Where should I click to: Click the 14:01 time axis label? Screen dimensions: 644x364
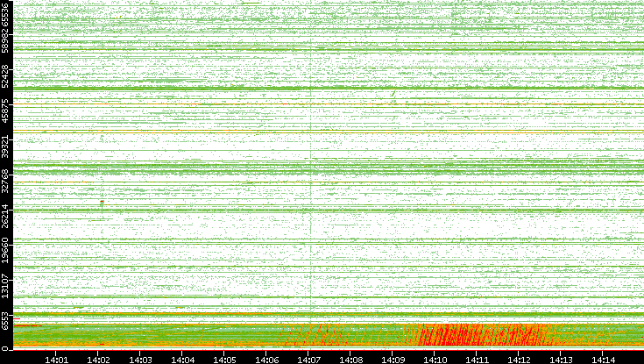click(x=56, y=358)
